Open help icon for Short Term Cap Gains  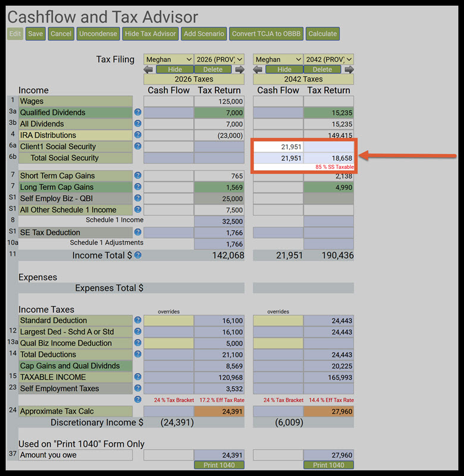tap(138, 176)
